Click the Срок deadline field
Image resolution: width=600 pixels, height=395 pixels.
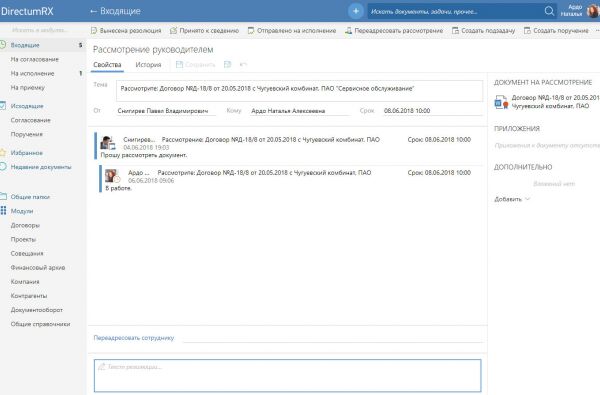[432, 111]
